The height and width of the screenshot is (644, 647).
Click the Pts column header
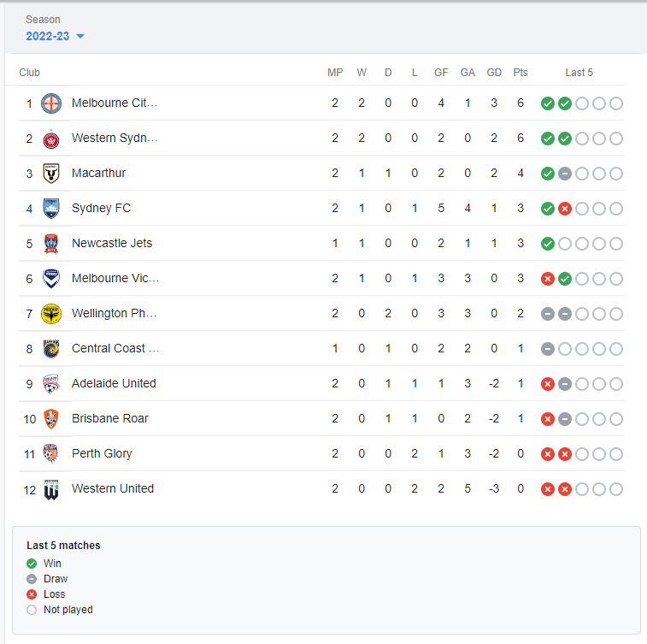click(521, 73)
